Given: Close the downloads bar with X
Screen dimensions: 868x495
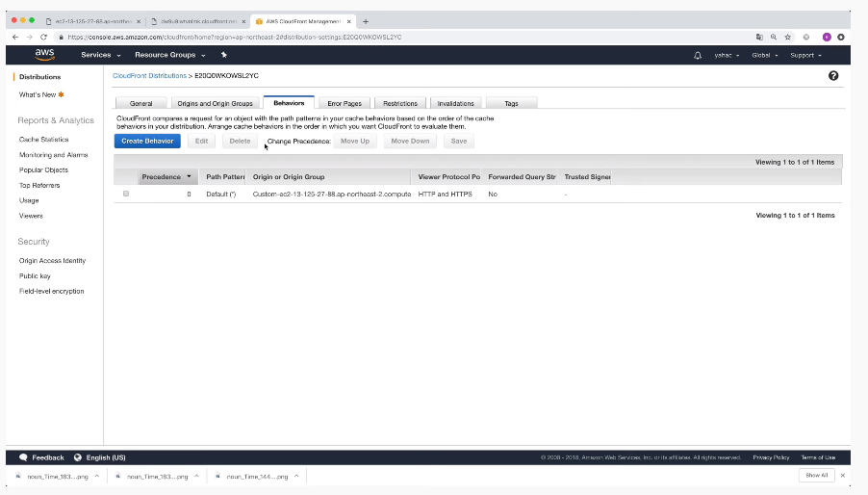Looking at the screenshot, I should pos(843,476).
